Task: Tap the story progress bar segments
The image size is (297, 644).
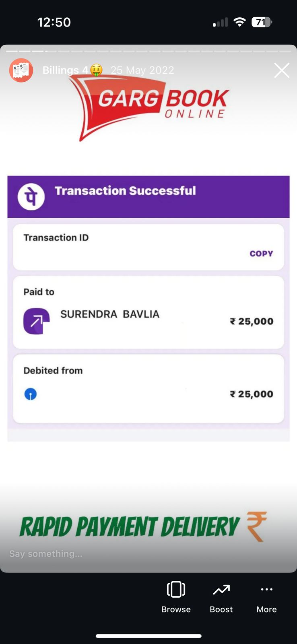Action: point(148,51)
